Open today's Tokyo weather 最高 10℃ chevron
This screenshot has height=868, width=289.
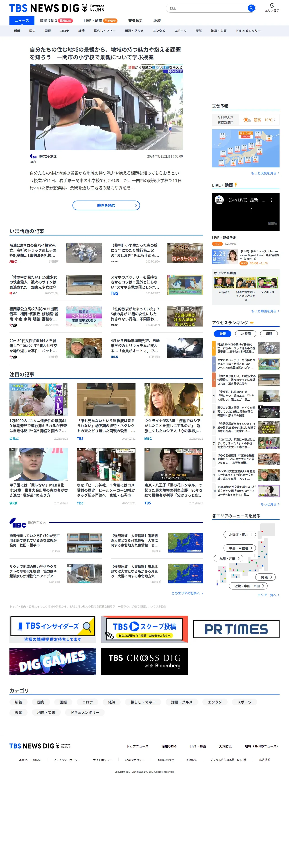point(275,120)
